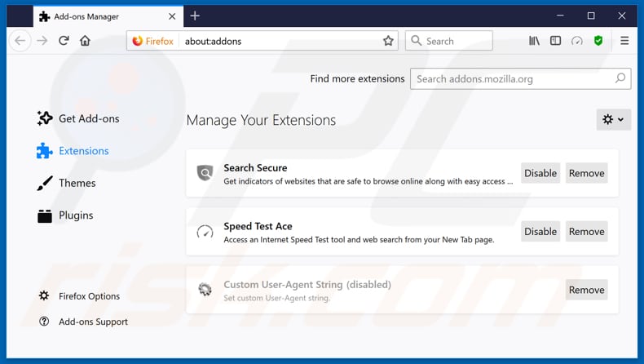Click the Manage Your Extensions heading
644x364 pixels.
[261, 120]
